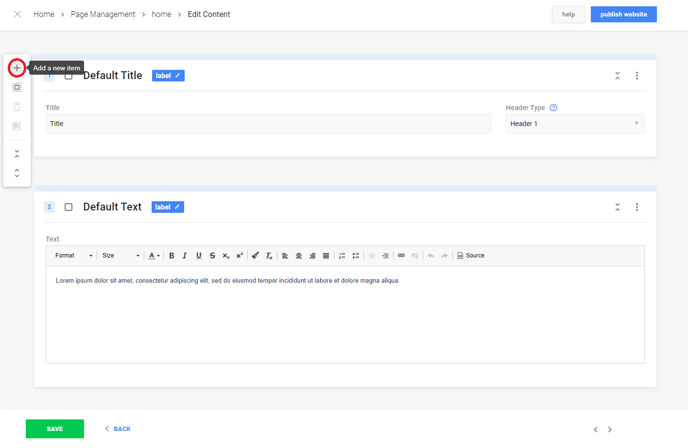Click the select-all items icon in sidebar
688x448 pixels.
coord(17,87)
